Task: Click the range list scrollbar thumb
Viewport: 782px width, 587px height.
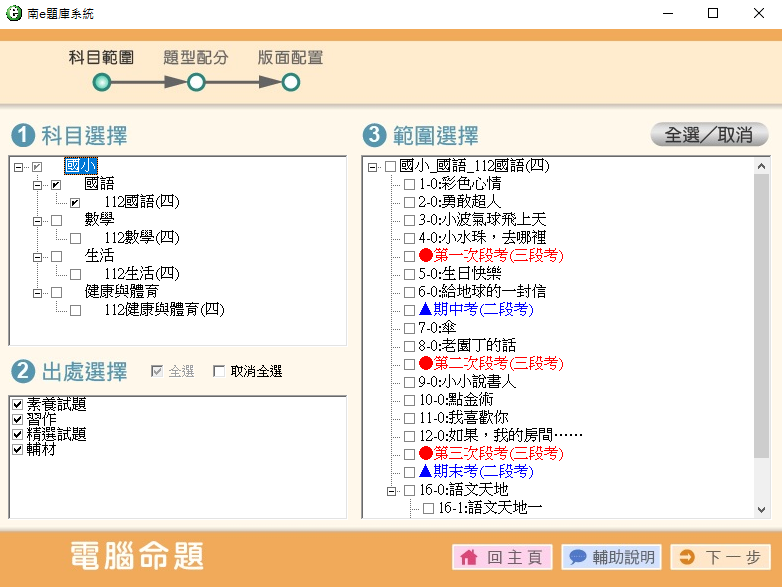Action: point(761,316)
